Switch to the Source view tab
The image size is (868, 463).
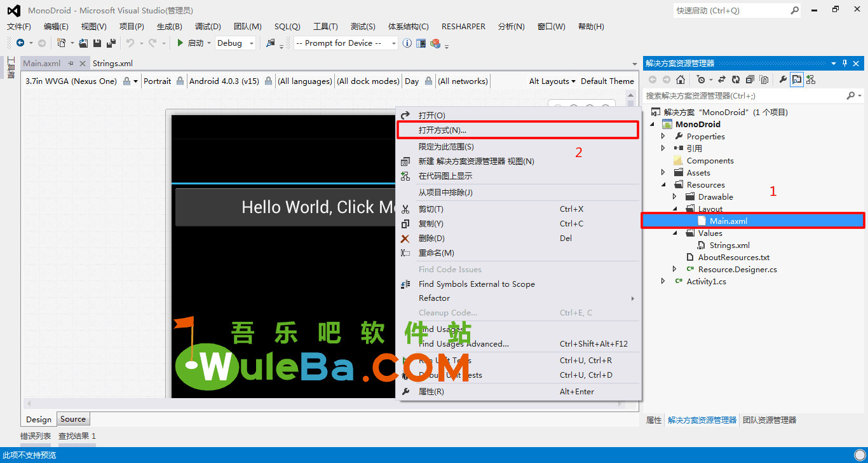(x=73, y=419)
